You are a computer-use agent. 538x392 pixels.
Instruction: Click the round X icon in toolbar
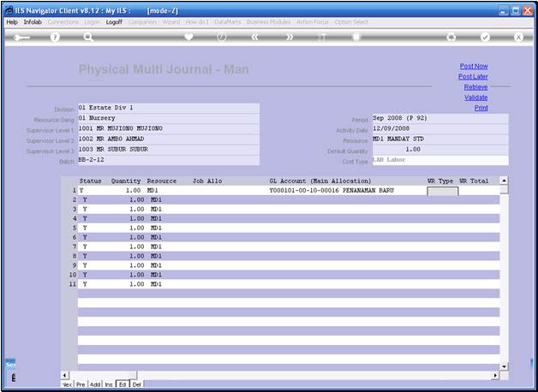click(x=518, y=38)
